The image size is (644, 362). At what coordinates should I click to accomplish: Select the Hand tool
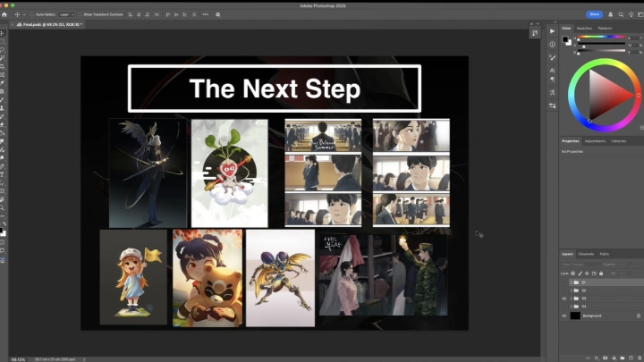pyautogui.click(x=2, y=200)
